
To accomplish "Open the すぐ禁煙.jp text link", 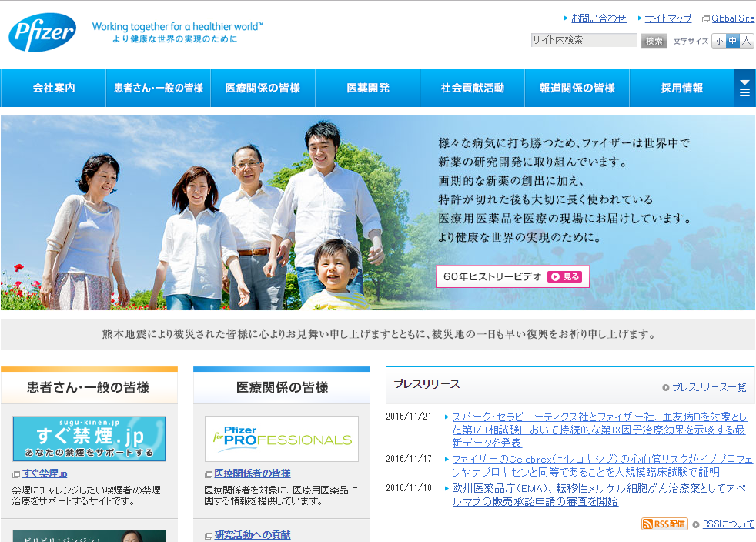I will point(45,473).
